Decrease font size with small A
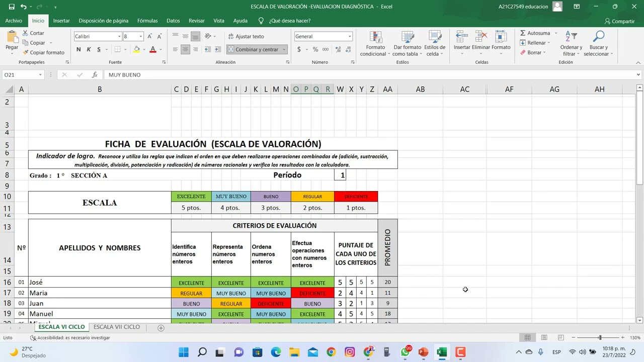Viewport: 644px width, 362px height. coord(159,36)
